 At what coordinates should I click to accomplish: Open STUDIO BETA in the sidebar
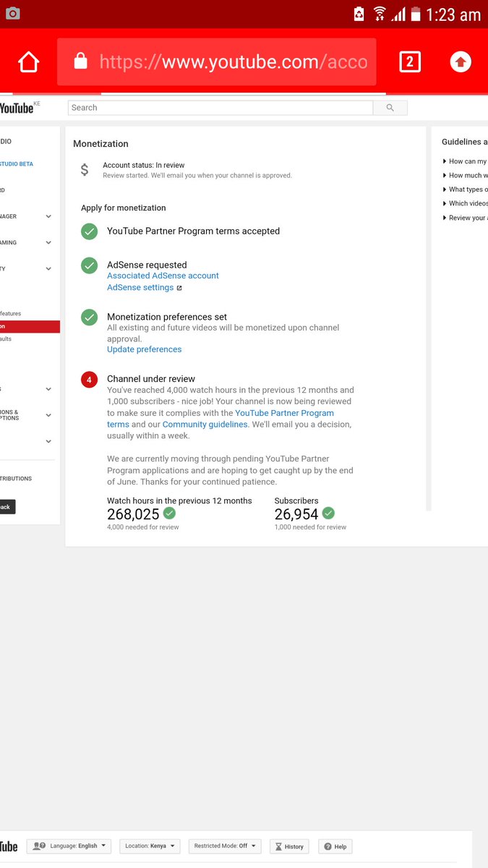[x=17, y=164]
